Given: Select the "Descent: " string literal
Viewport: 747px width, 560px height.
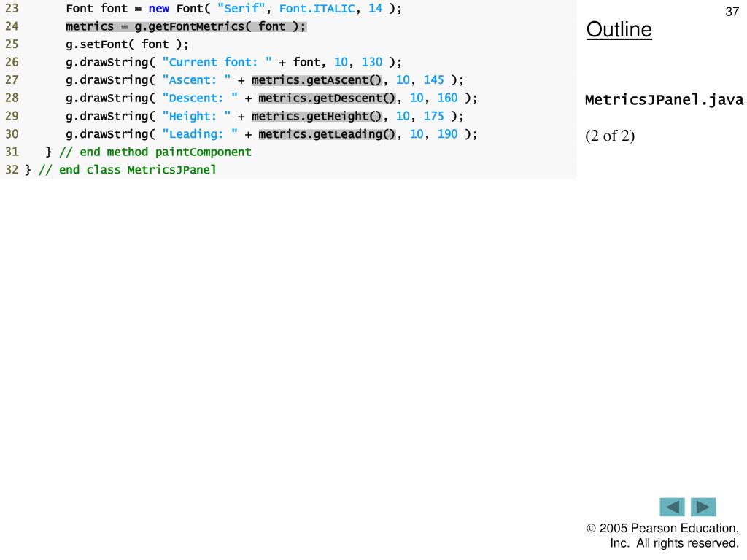Looking at the screenshot, I should pos(200,98).
